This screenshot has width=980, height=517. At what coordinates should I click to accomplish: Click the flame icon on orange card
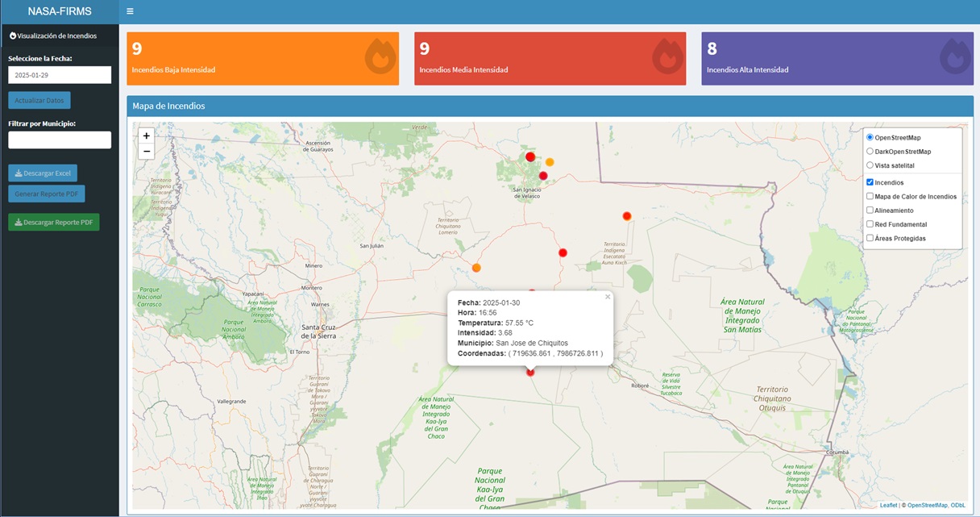[x=380, y=56]
